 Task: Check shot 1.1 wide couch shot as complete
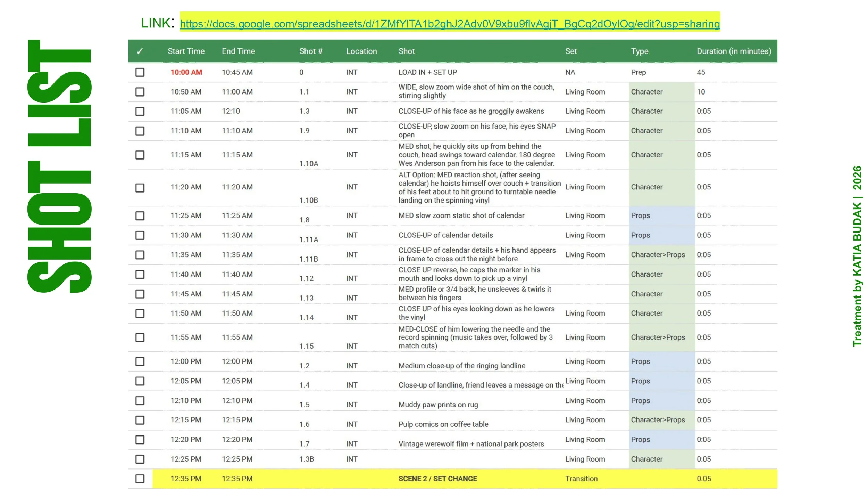pyautogui.click(x=140, y=92)
